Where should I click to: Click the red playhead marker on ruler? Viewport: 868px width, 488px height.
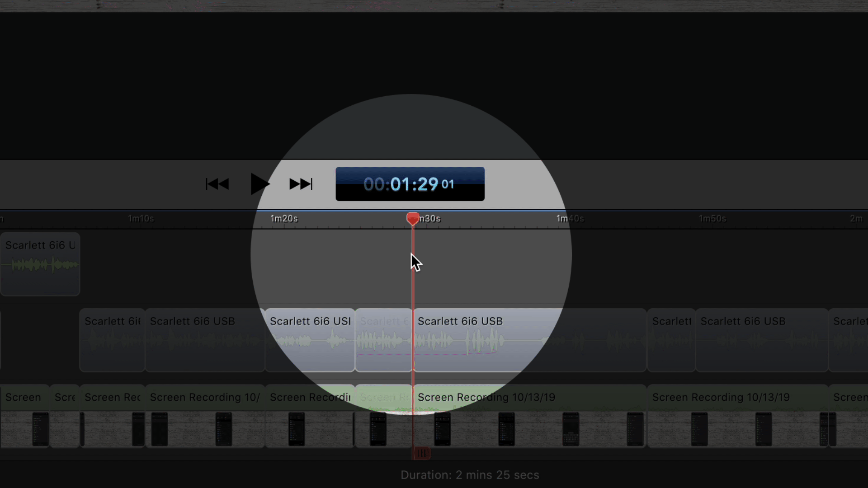(x=412, y=219)
